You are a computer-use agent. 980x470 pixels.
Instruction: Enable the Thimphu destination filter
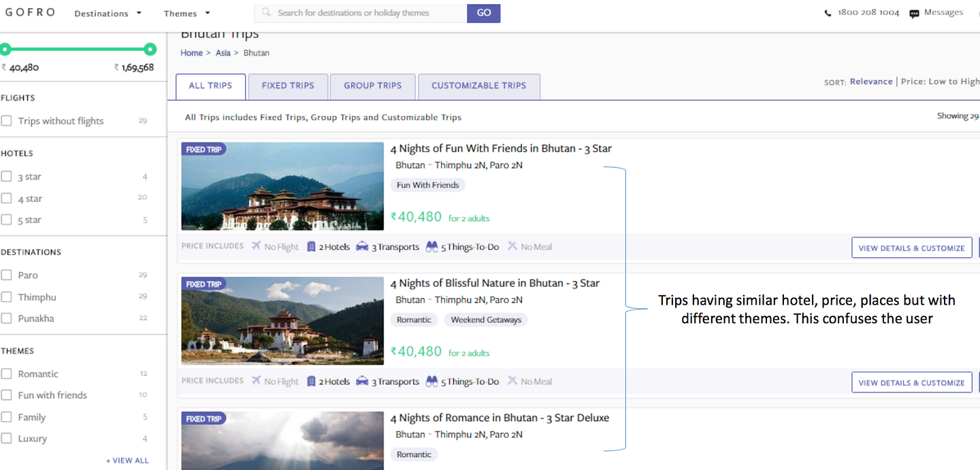(7, 297)
